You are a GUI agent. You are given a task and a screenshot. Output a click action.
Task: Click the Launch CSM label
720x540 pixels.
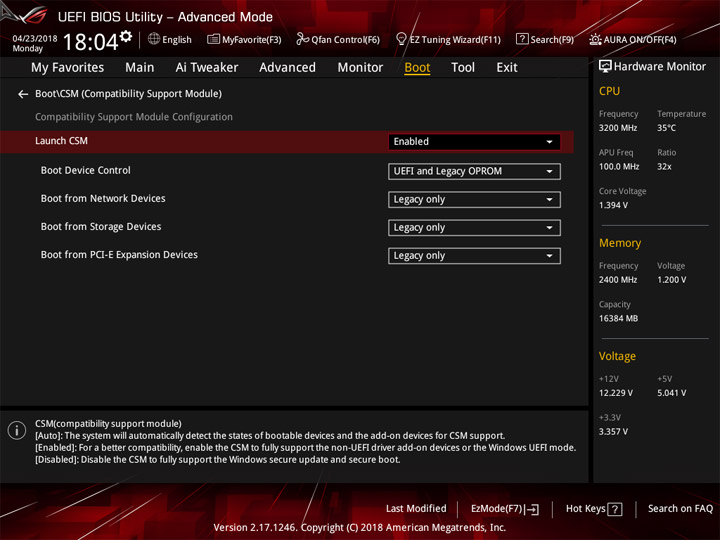click(62, 141)
